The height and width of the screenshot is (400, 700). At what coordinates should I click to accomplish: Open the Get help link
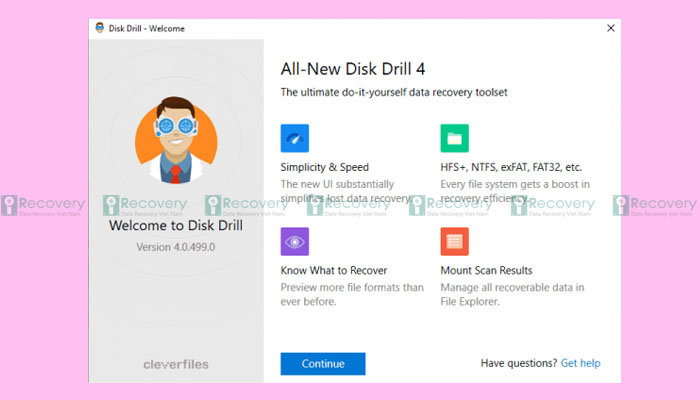pyautogui.click(x=580, y=363)
